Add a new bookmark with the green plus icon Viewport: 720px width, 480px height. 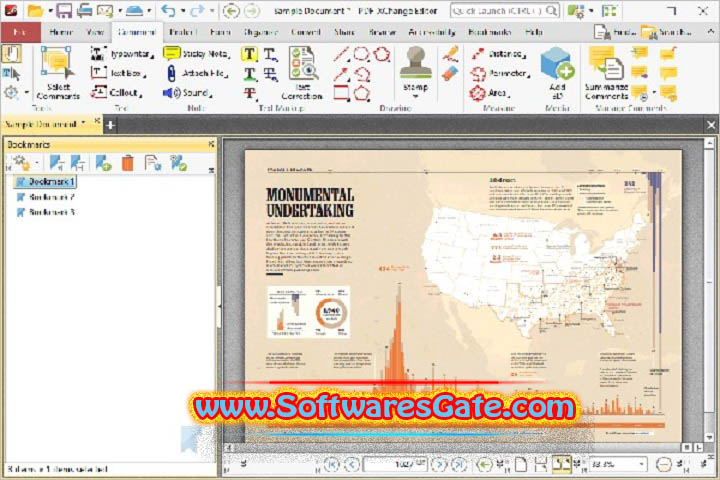coord(103,163)
